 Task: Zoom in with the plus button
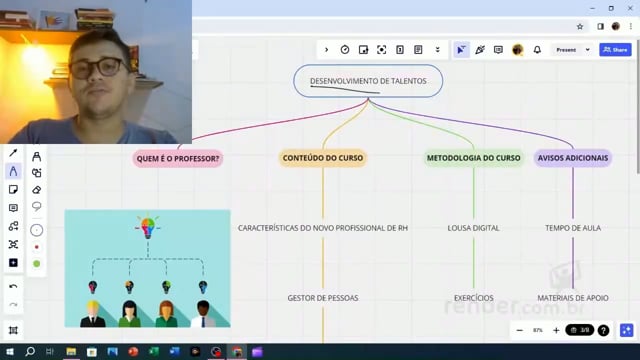[x=556, y=330]
